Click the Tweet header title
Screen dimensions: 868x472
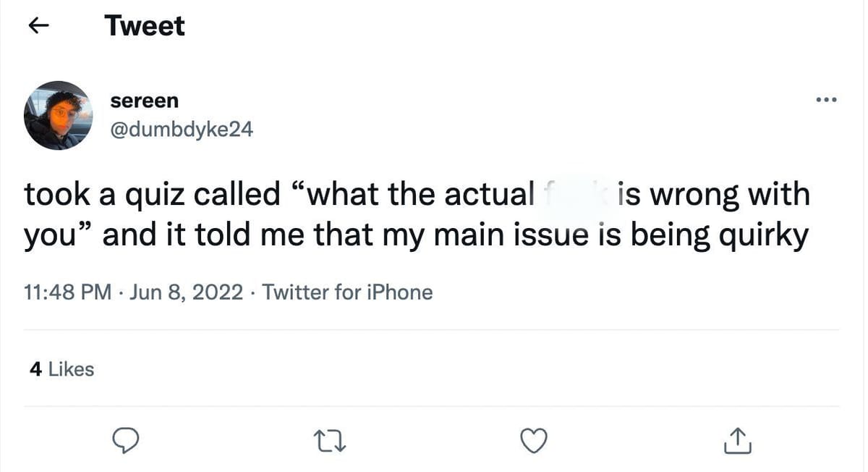click(145, 25)
